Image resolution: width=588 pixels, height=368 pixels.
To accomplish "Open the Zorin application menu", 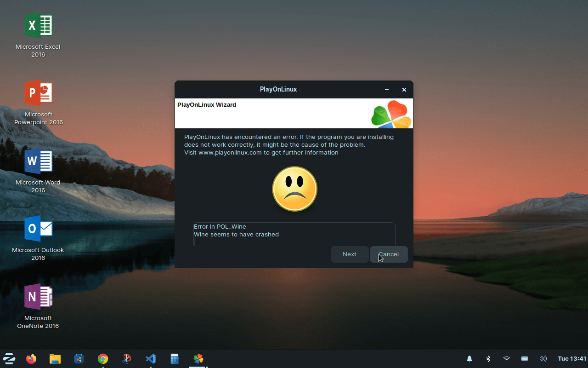I will pyautogui.click(x=9, y=359).
